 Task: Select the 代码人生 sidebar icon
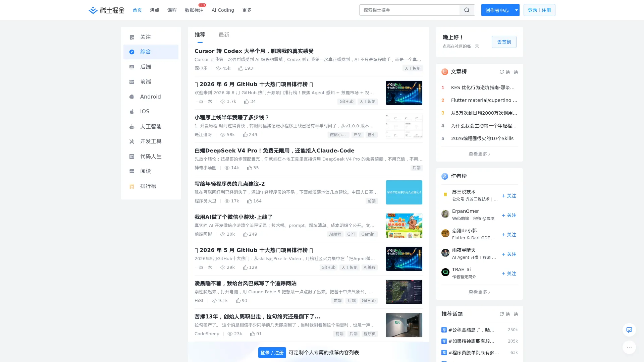[x=132, y=157]
